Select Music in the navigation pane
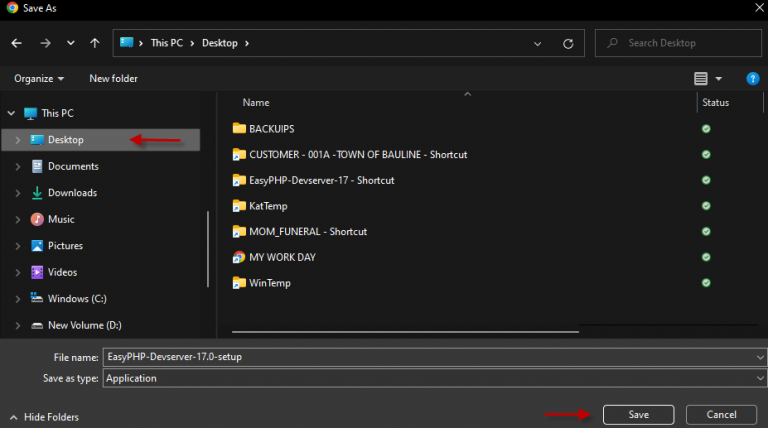Screen dimensions: 768x428 61,219
